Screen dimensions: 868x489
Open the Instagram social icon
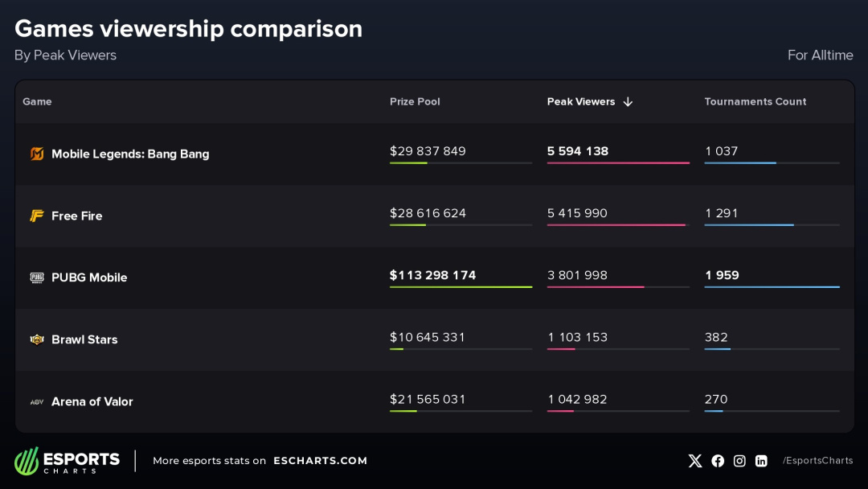point(739,461)
